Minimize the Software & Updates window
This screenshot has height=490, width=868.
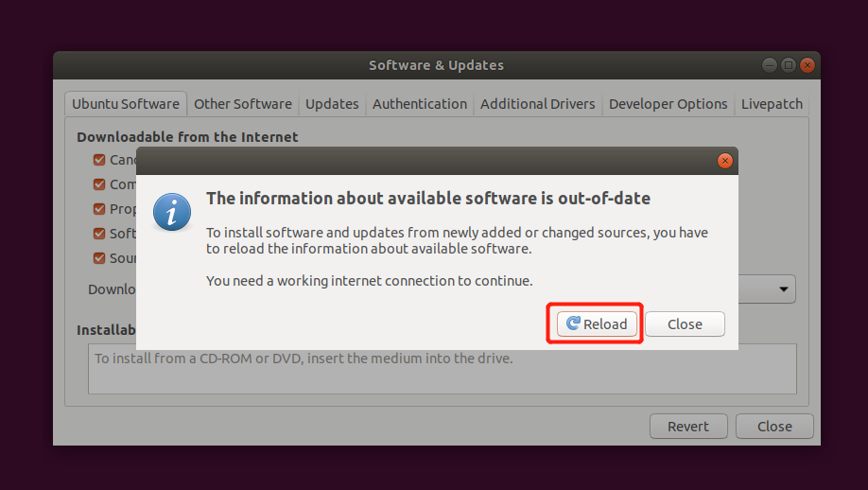770,65
